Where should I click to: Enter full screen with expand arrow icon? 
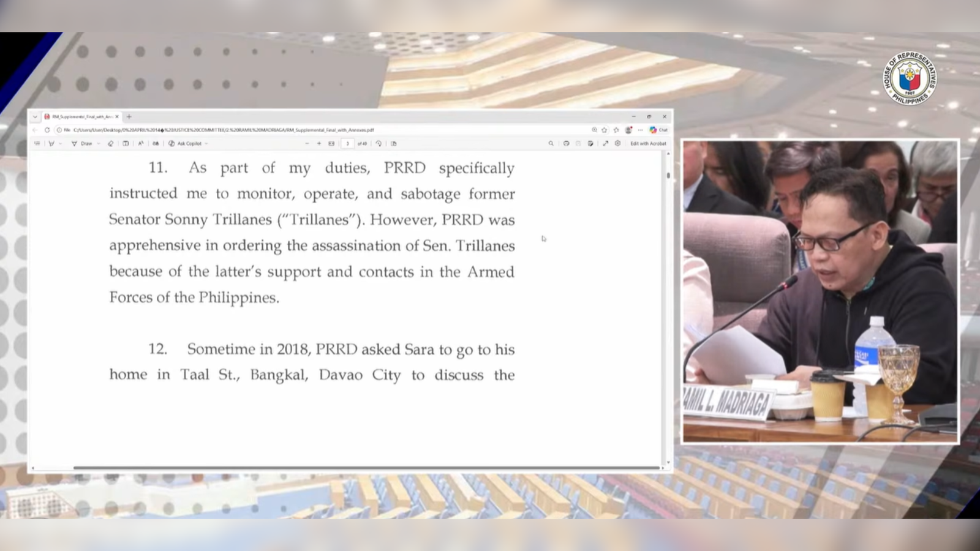(605, 143)
